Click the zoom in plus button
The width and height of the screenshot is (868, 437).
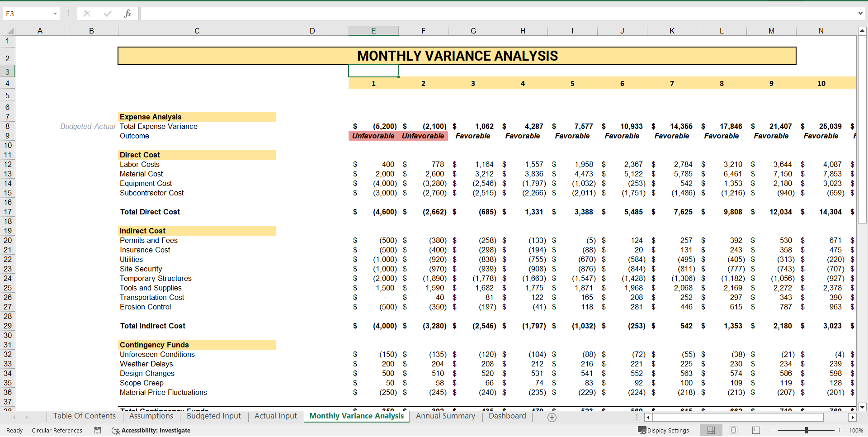pos(840,430)
